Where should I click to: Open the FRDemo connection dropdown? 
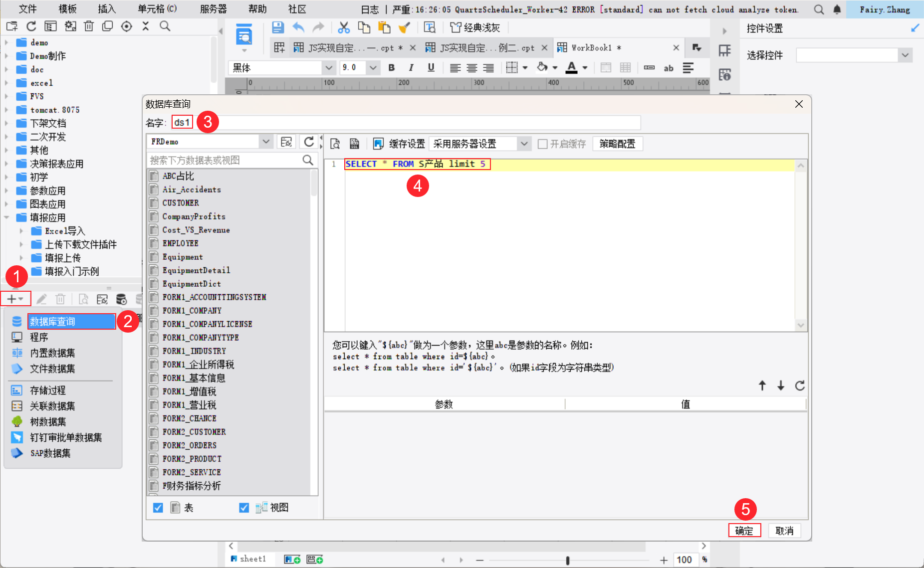tap(266, 142)
